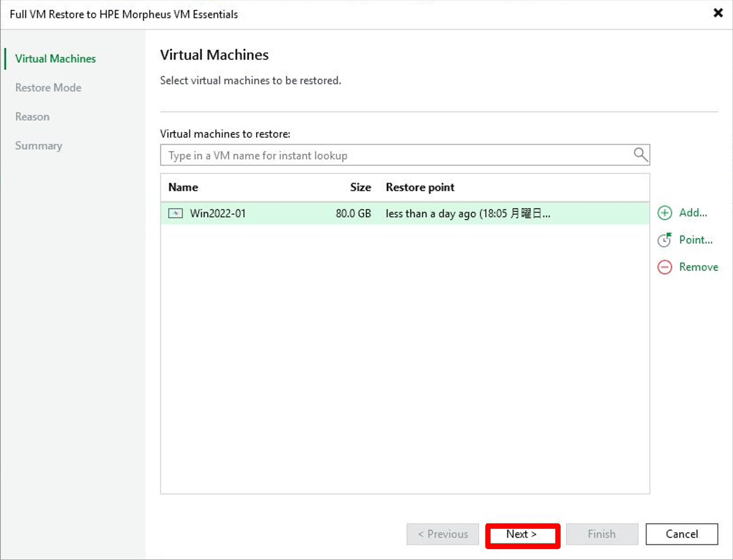733x560 pixels.
Task: Sort the list by Size column
Action: pyautogui.click(x=360, y=187)
